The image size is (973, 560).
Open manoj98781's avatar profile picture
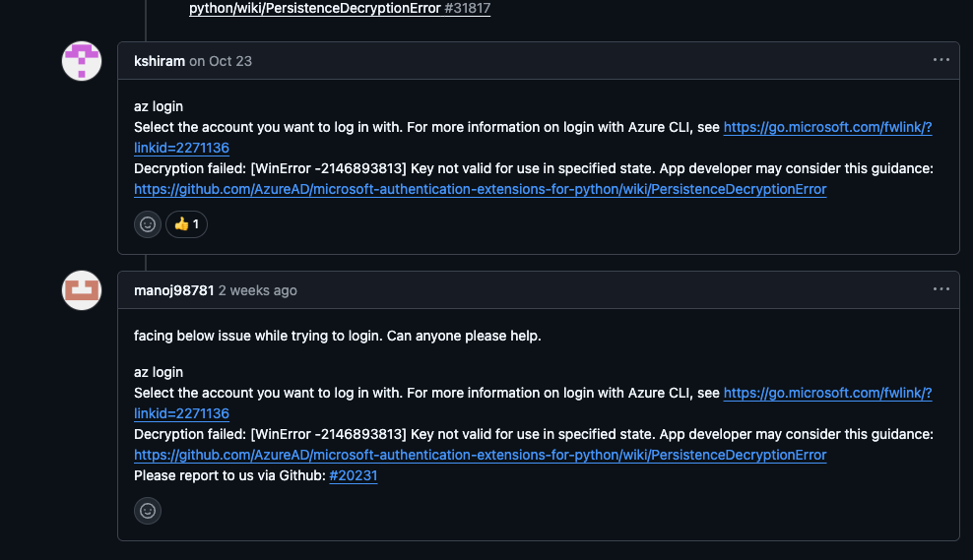click(x=82, y=290)
